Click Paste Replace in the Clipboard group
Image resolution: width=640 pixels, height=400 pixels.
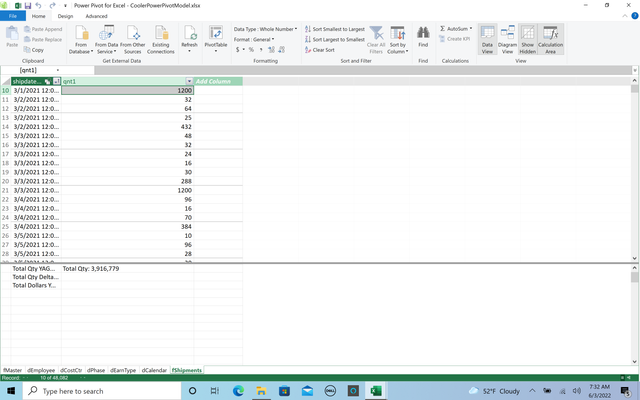pyautogui.click(x=43, y=40)
